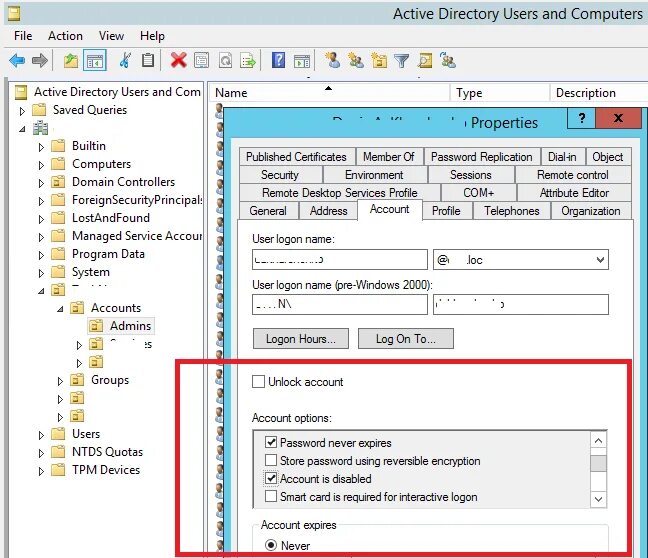Toggle the Show/Hide Console Tree icon
This screenshot has height=558, width=648.
[x=95, y=61]
